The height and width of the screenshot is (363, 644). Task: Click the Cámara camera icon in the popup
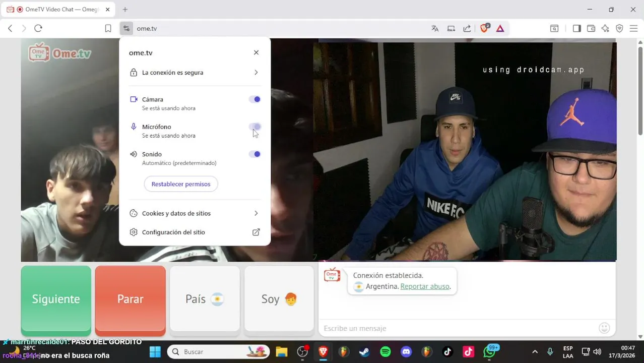click(x=134, y=99)
